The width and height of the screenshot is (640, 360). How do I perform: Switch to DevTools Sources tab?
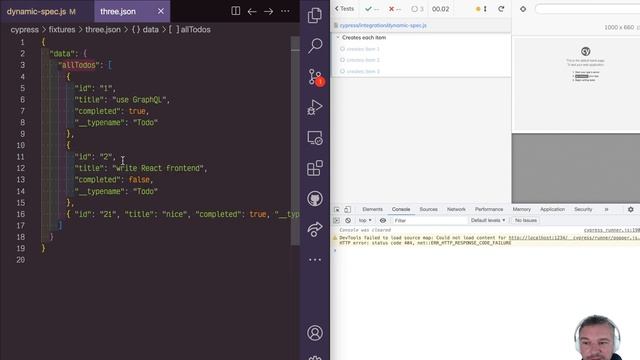(428, 209)
